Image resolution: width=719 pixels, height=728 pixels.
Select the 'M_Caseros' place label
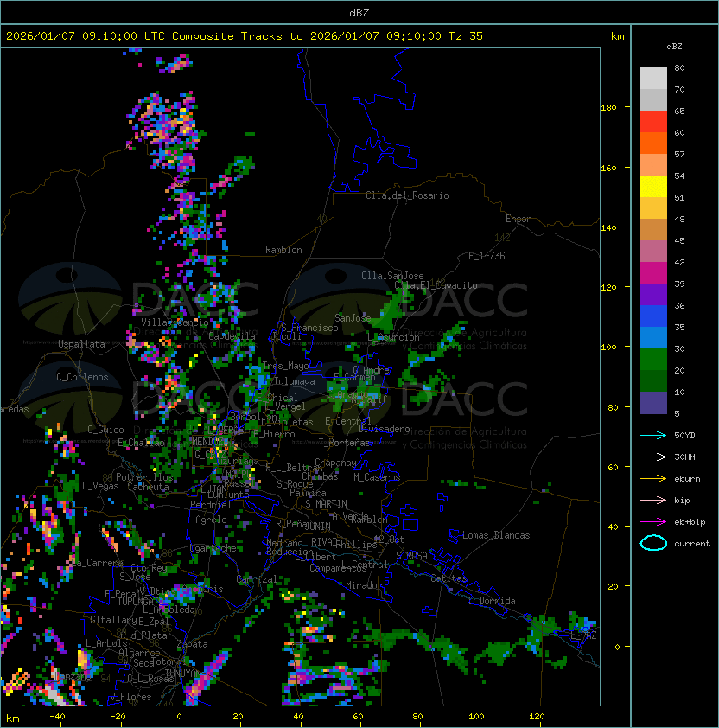(x=377, y=477)
